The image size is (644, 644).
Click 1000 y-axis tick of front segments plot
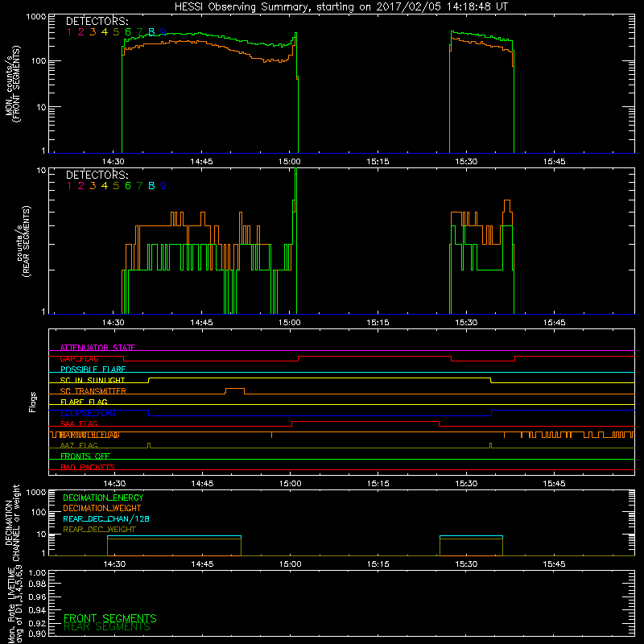(36, 17)
